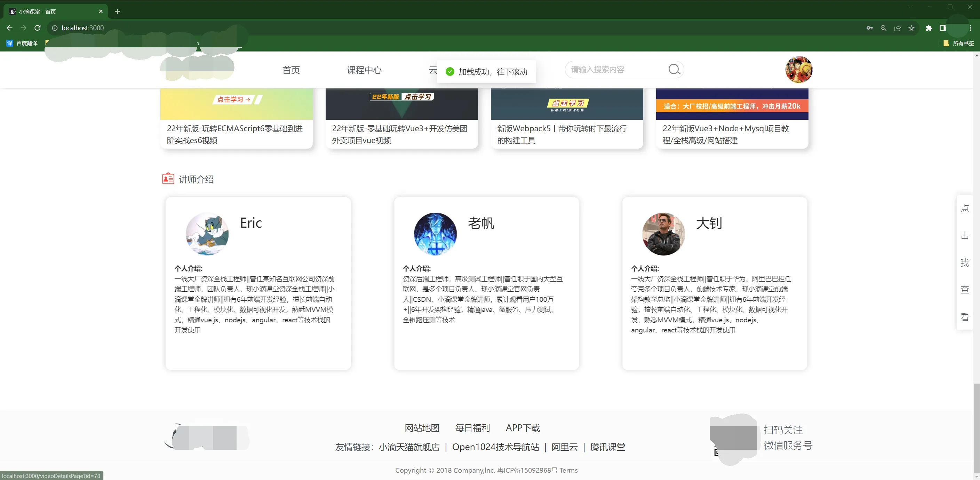Toggle the browser side panel icon
980x480 pixels.
point(943,28)
